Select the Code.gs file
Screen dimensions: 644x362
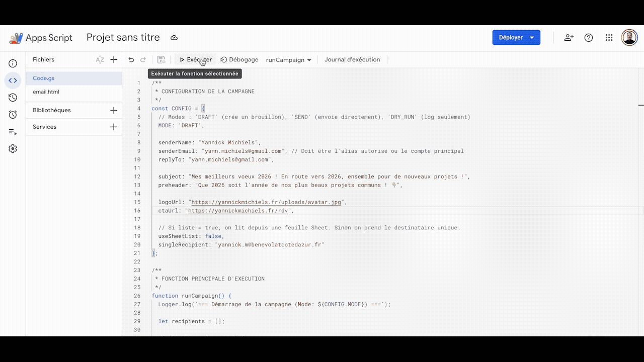44,78
